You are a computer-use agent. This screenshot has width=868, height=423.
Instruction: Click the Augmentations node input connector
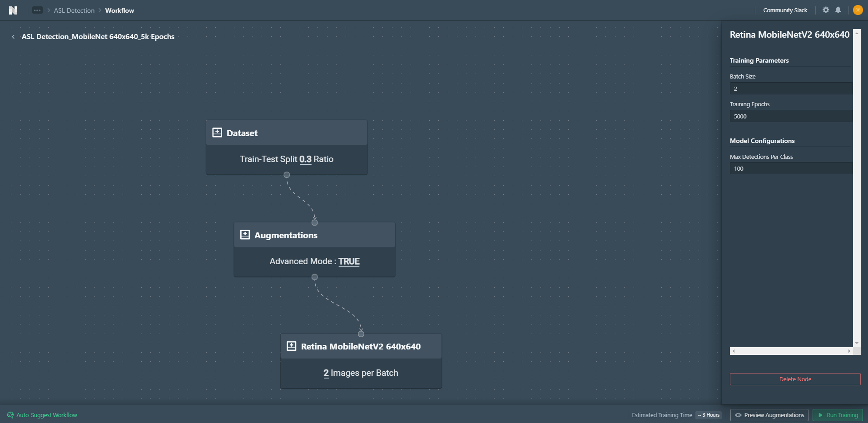point(315,222)
